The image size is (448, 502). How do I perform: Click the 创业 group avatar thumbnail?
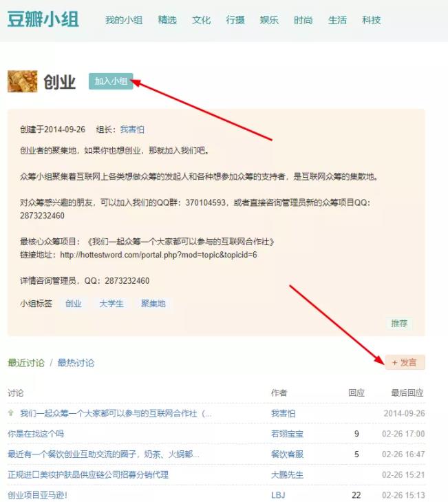coord(22,81)
